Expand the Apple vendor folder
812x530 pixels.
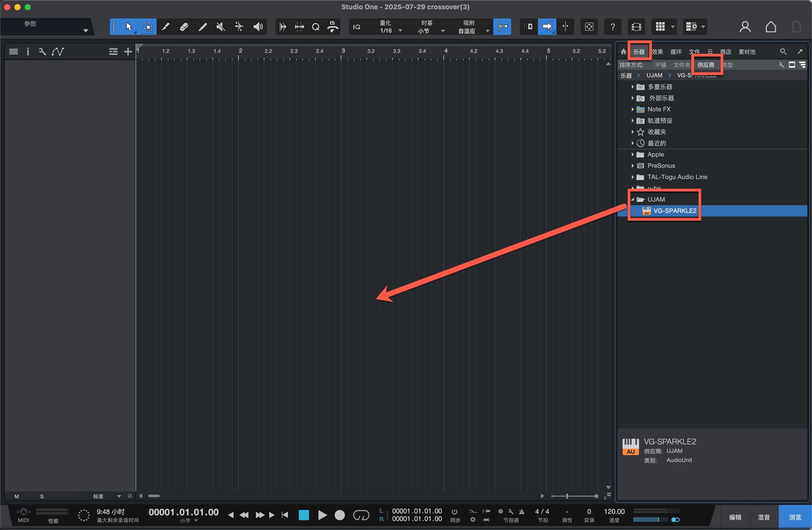point(633,155)
